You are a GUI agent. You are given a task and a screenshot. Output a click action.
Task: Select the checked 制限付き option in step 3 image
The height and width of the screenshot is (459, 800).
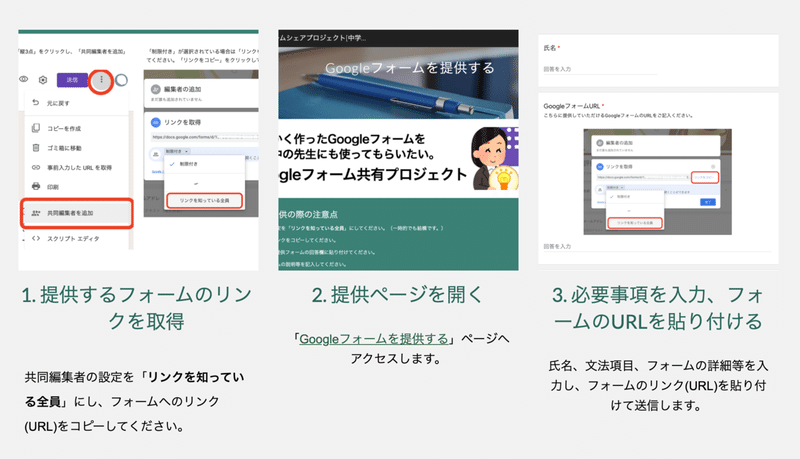coord(635,196)
